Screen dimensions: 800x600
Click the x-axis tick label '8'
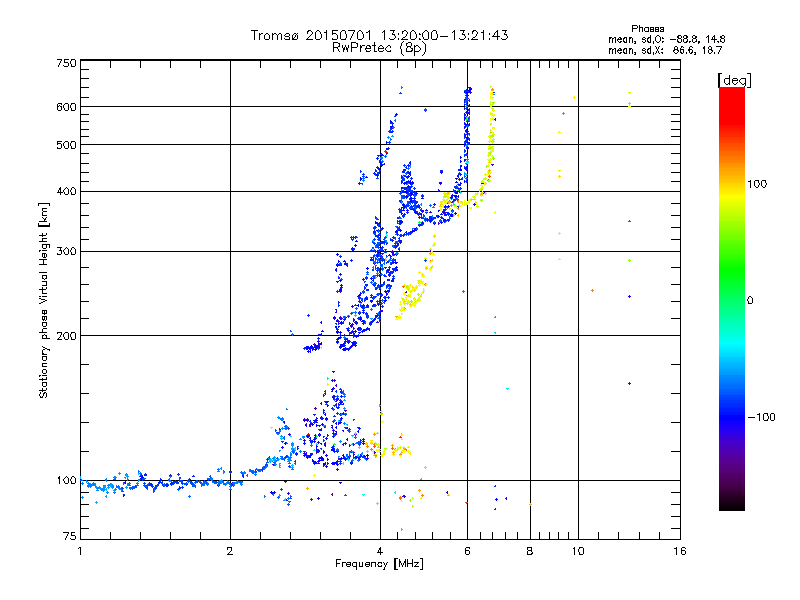[x=530, y=551]
